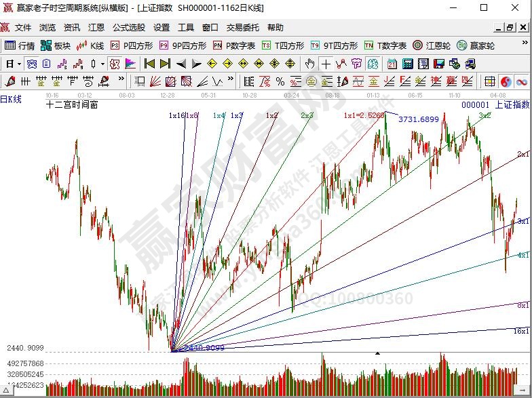
Task: Toggle the grid table overlay icon
Action: click(489, 81)
